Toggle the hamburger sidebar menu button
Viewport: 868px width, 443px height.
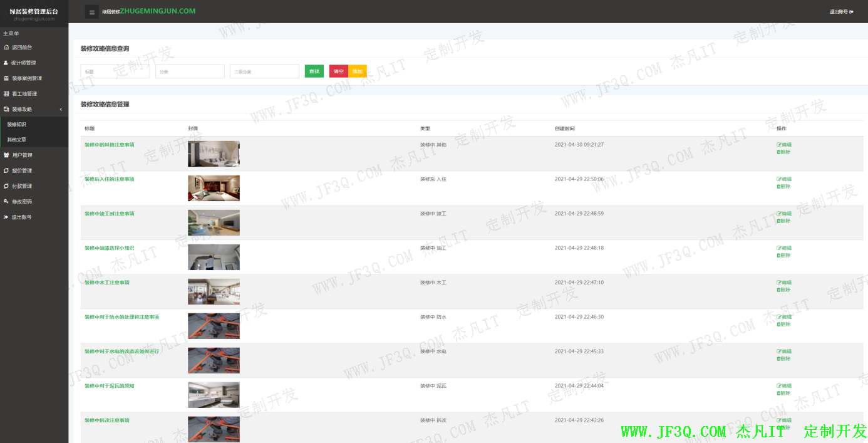tap(92, 12)
